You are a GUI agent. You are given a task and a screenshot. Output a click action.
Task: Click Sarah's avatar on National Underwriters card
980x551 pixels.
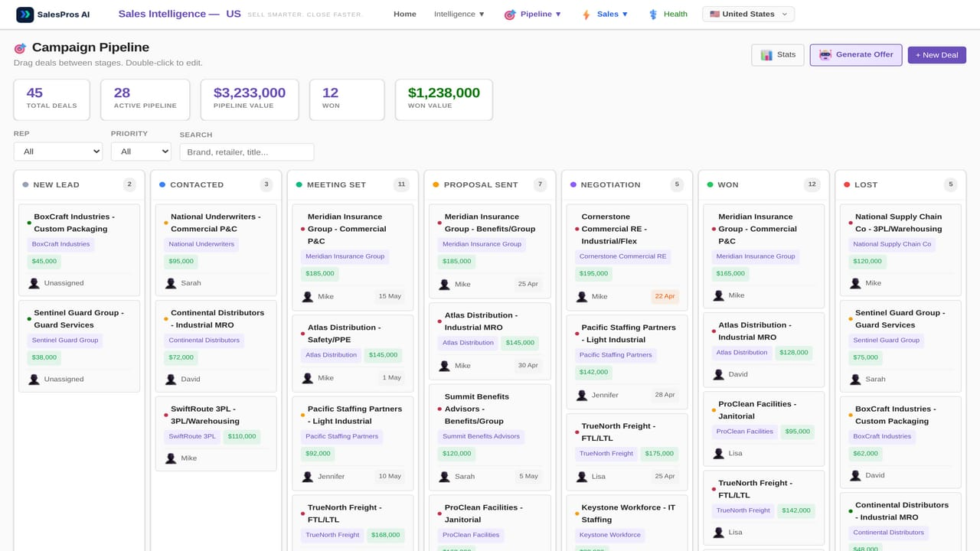coord(171,283)
